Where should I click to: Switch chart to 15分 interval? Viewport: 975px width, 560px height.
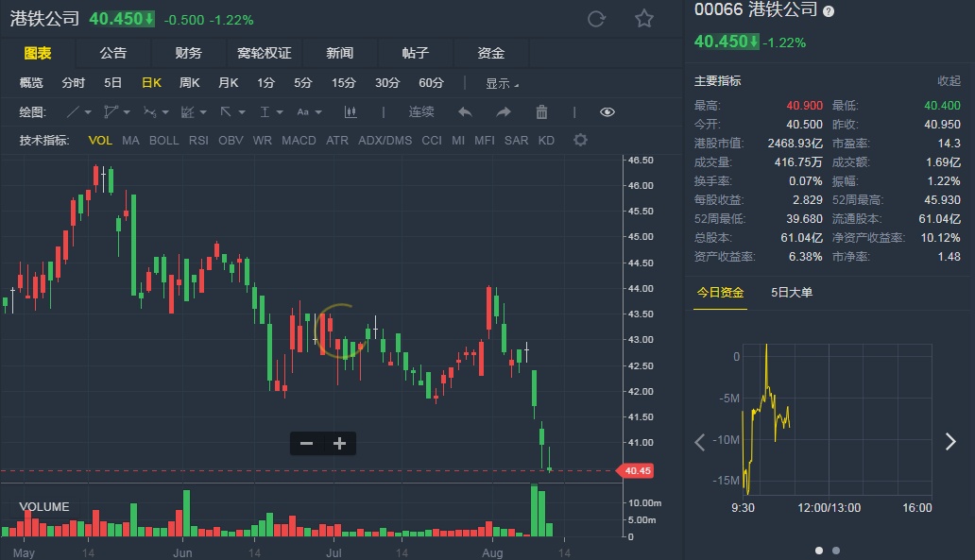point(343,83)
